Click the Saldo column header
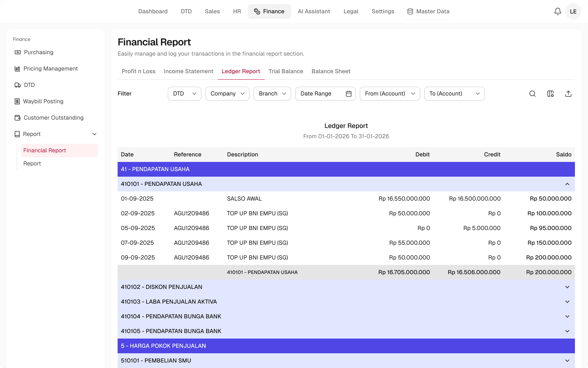The height and width of the screenshot is (368, 588). point(564,155)
